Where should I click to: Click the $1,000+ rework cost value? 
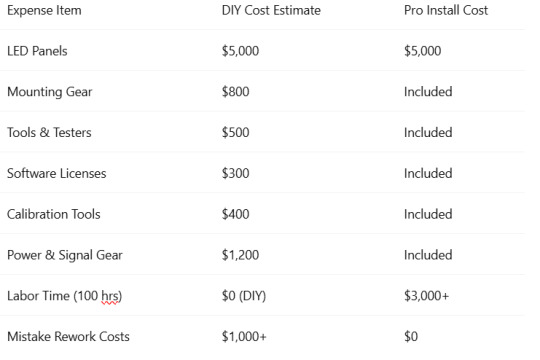244,337
